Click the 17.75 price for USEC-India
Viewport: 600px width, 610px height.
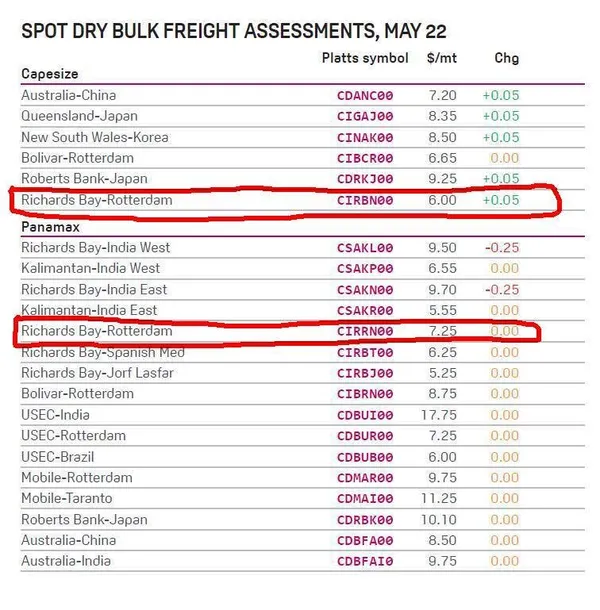pos(439,415)
